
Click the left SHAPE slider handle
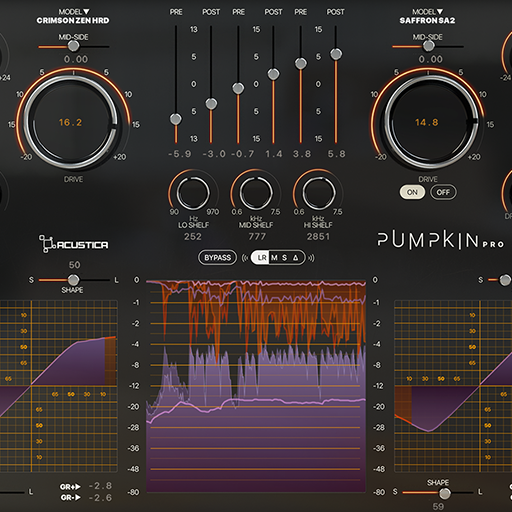(73, 280)
